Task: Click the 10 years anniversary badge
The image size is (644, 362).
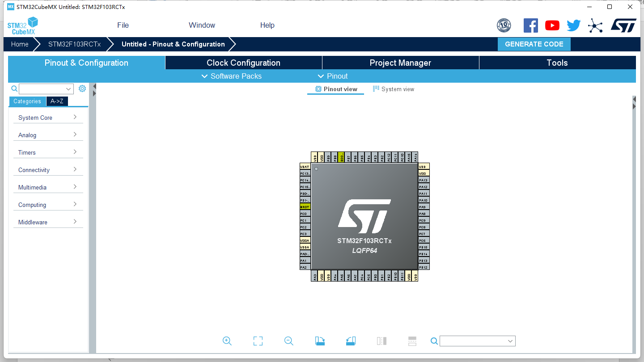Action: click(x=504, y=25)
